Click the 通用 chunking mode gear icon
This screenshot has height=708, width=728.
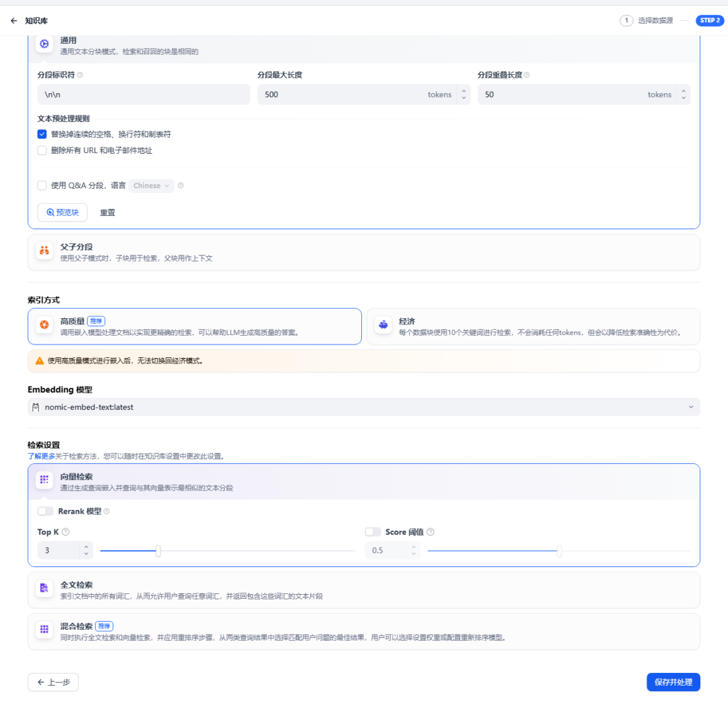click(44, 44)
